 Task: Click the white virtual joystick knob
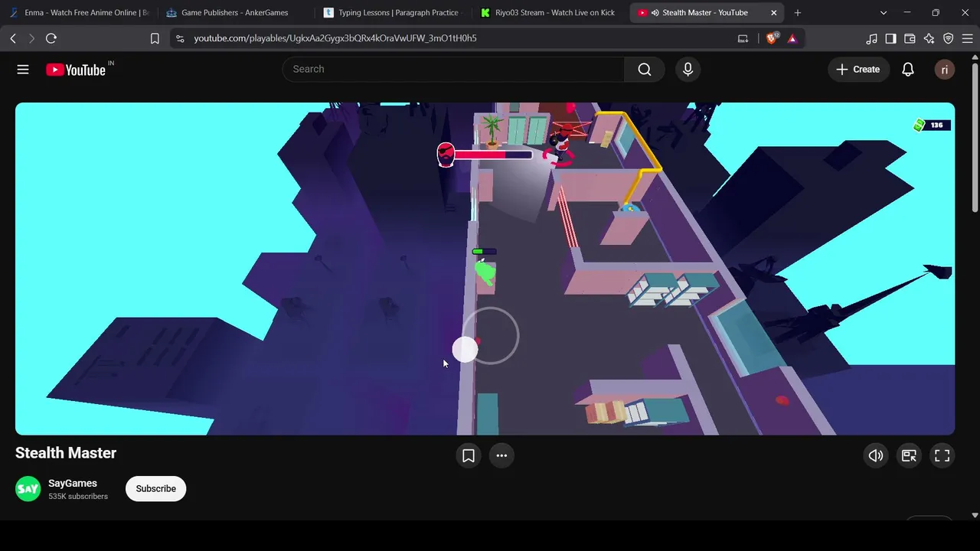465,350
